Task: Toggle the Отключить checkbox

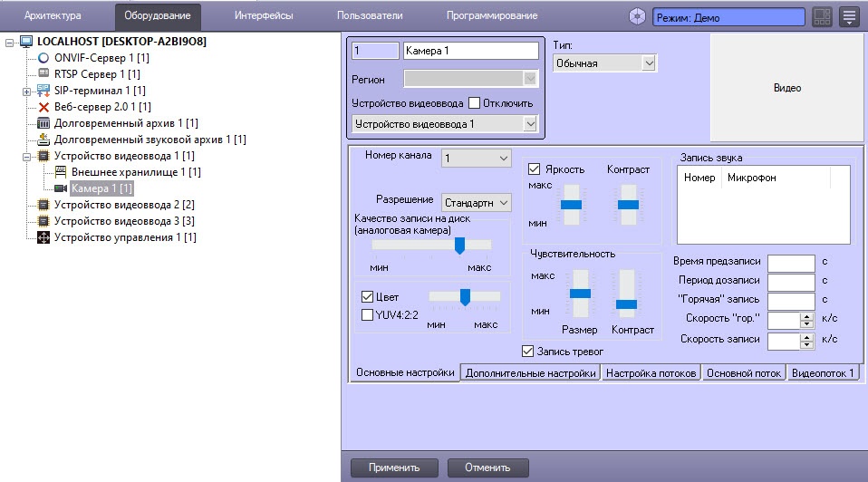Action: pyautogui.click(x=474, y=102)
